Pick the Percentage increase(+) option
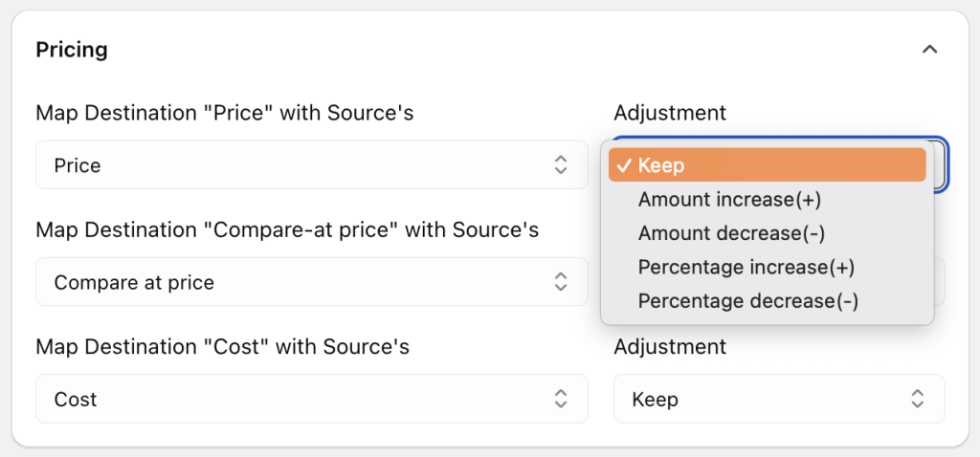Screen dimensions: 980x457 [x=746, y=267]
